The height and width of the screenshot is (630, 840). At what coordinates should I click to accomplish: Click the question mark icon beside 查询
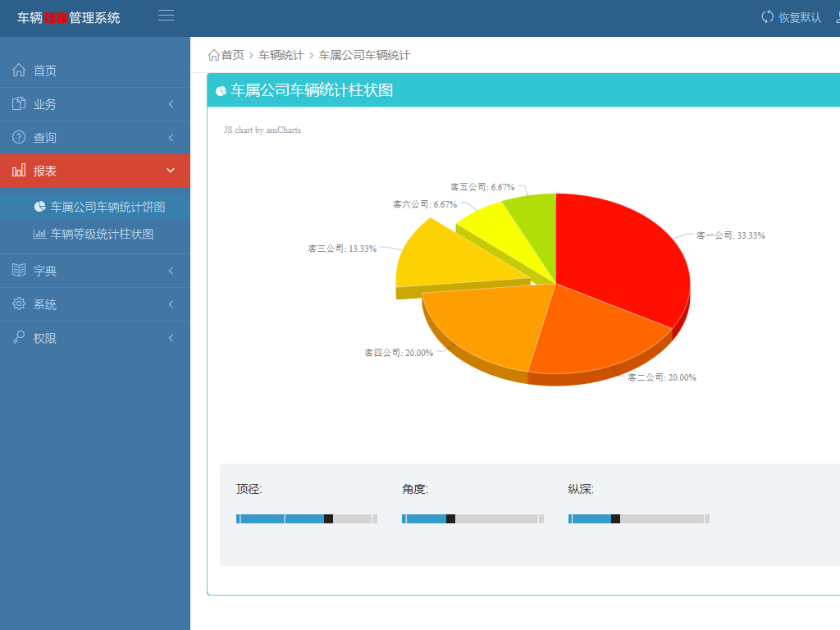point(19,137)
